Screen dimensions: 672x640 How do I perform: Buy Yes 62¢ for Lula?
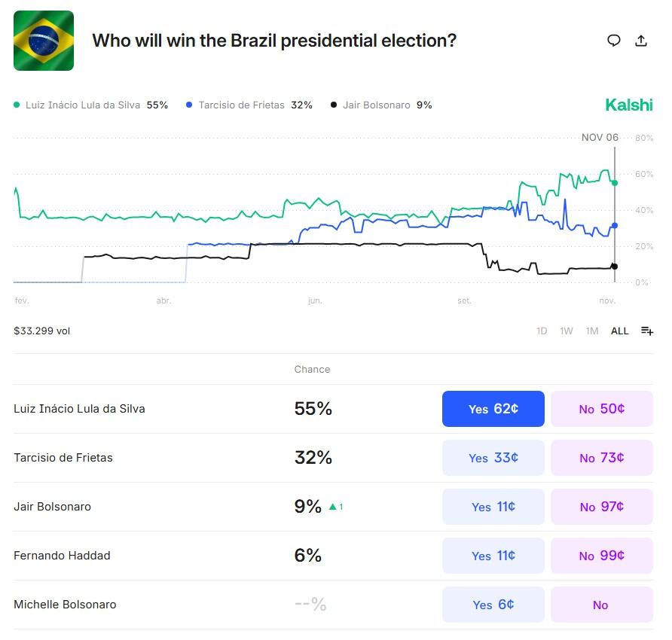(493, 409)
